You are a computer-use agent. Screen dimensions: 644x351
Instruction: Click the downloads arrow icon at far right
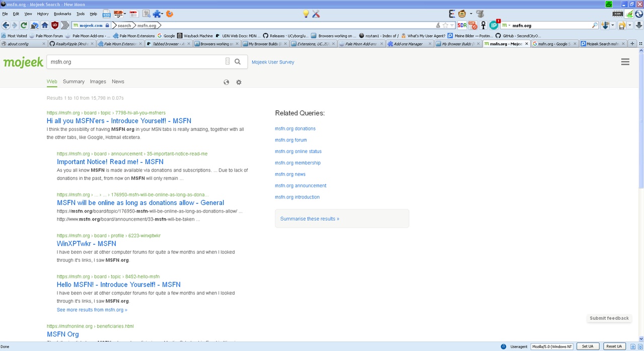click(x=639, y=25)
